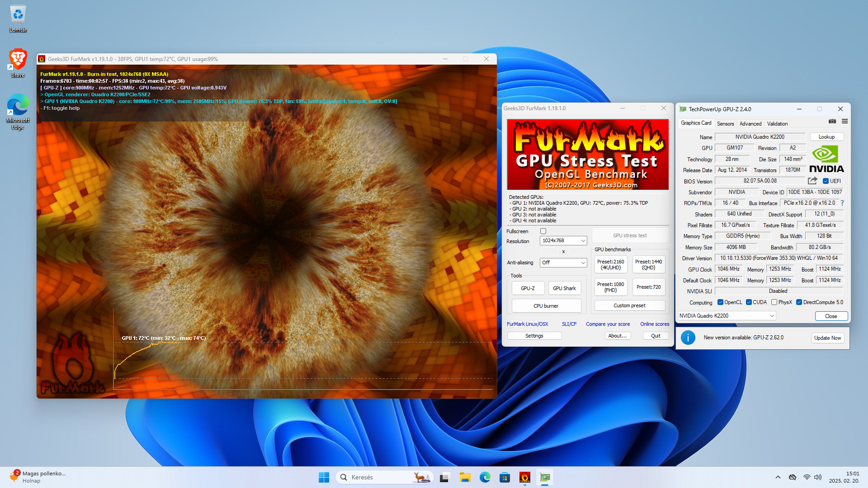The image size is (868, 488).
Task: Open GPU selector NVIDIA Quadro K2200 dropdown
Action: click(x=726, y=316)
